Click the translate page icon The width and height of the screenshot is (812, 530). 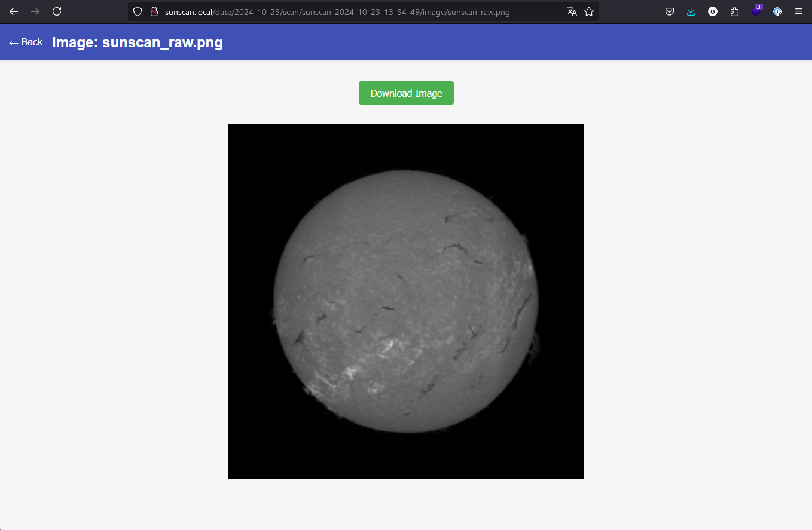(x=572, y=11)
